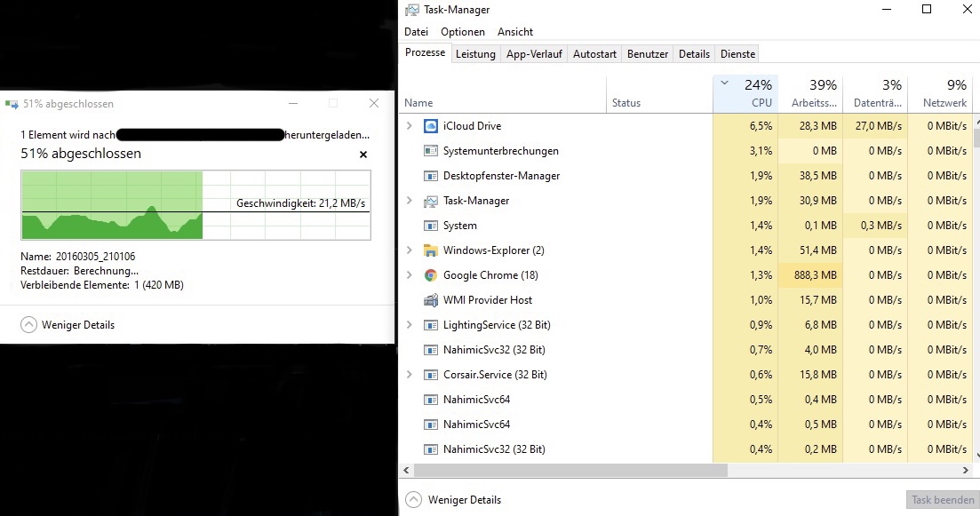Click the vertical scrollbar down arrow
Image resolution: width=980 pixels, height=516 pixels.
[x=976, y=456]
